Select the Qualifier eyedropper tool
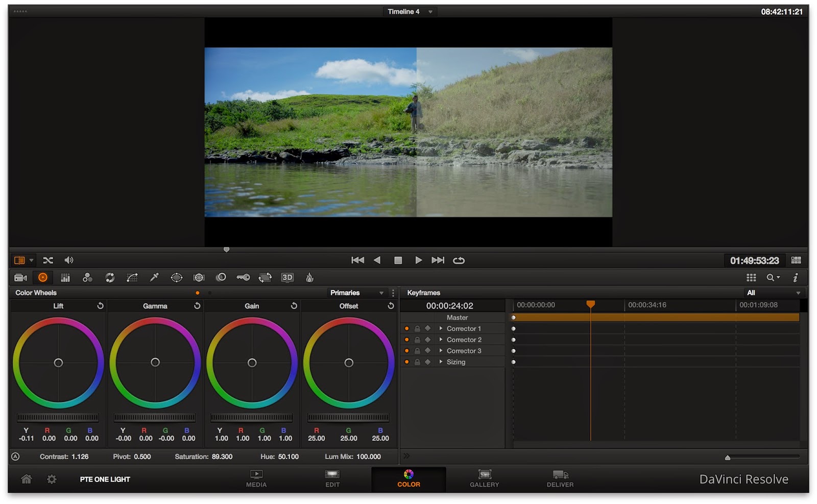 coord(154,278)
